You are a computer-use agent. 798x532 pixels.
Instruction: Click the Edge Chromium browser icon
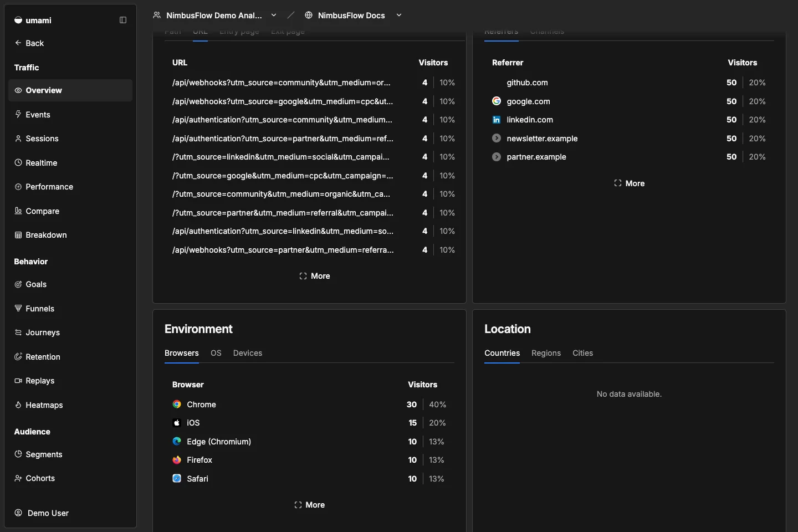(x=177, y=442)
